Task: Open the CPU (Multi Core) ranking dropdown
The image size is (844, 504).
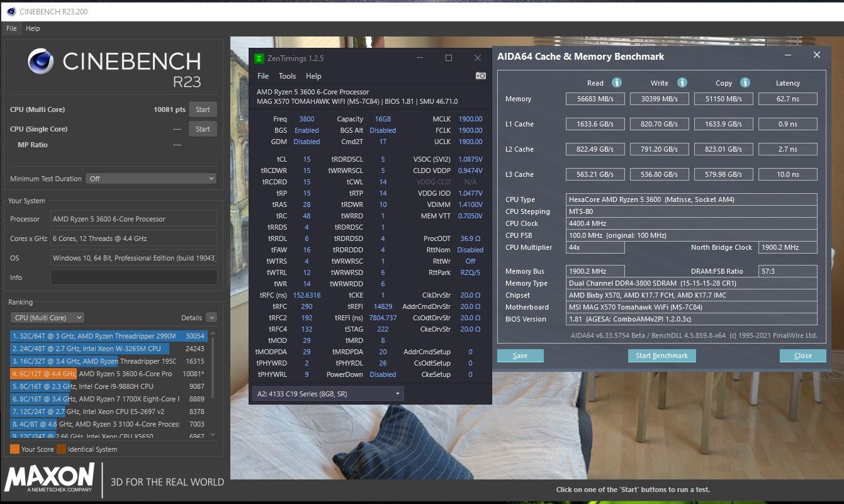Action: tap(47, 318)
